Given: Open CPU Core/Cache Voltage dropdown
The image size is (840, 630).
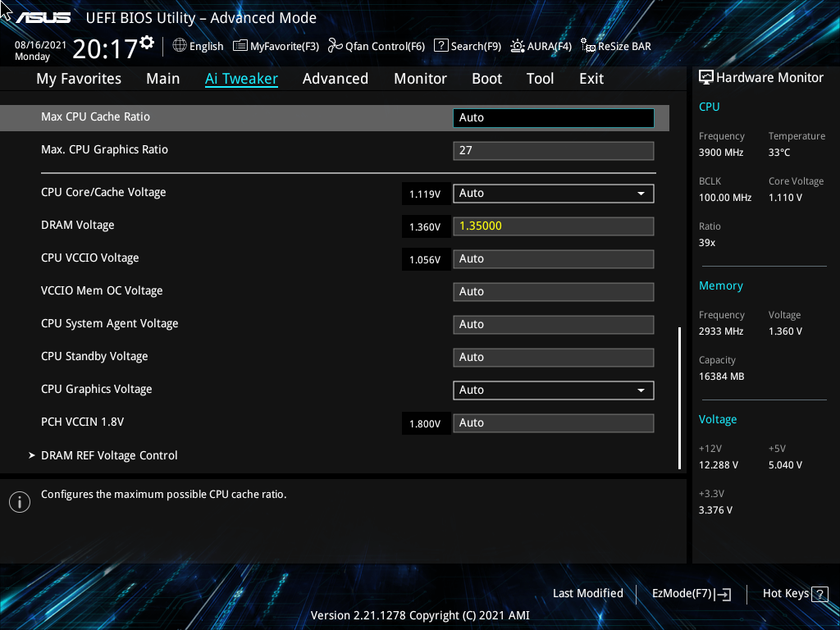Looking at the screenshot, I should pos(554,194).
